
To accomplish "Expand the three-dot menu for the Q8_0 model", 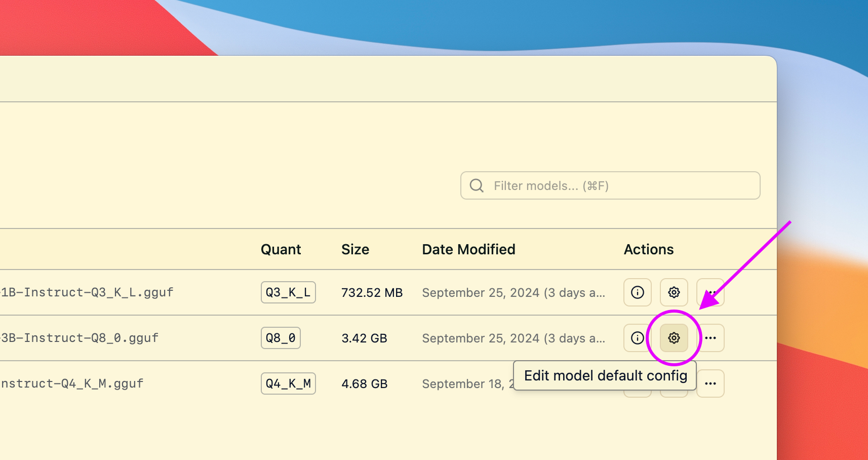I will pyautogui.click(x=711, y=338).
